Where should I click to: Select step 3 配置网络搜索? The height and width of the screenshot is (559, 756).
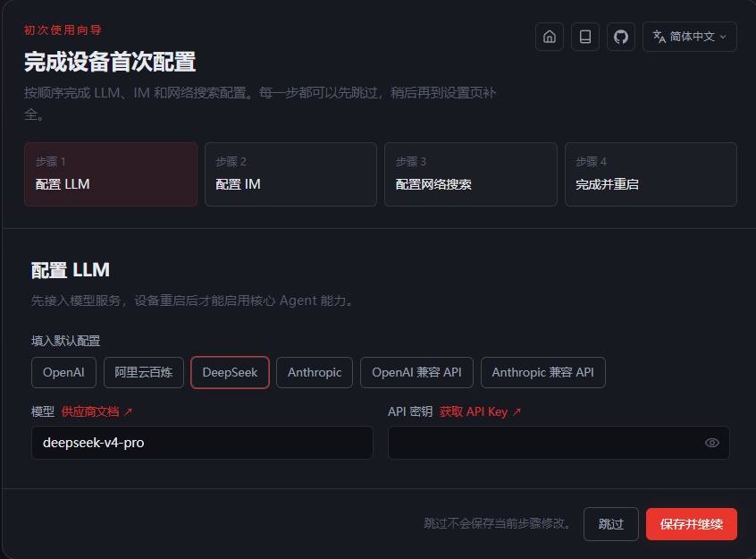click(x=471, y=174)
